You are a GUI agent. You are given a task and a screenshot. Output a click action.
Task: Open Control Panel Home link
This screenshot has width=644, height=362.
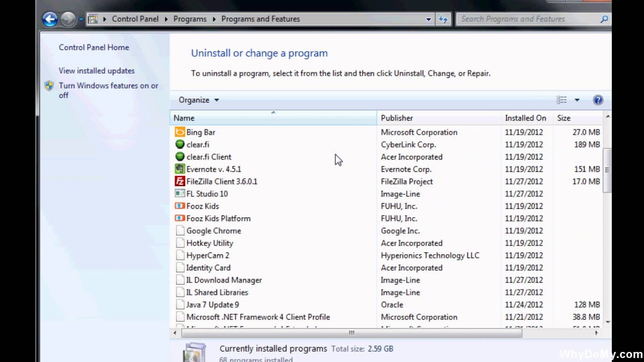tap(94, 47)
